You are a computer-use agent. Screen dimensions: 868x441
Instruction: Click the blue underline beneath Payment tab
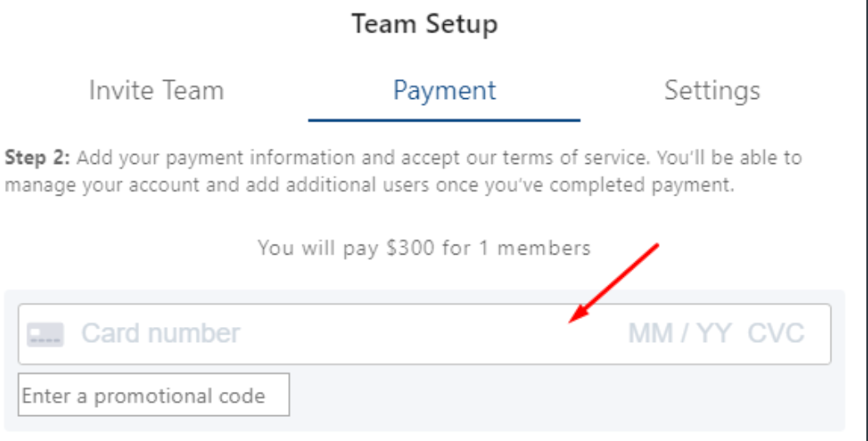click(444, 120)
